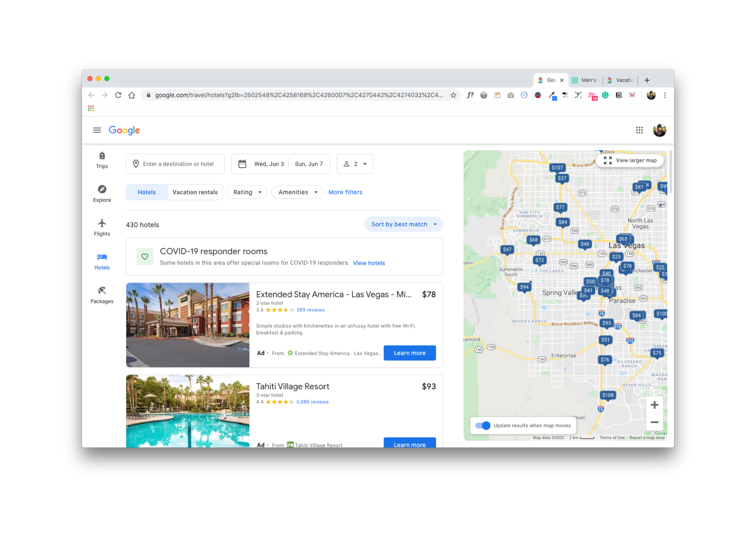Click the Google account avatar

(659, 130)
